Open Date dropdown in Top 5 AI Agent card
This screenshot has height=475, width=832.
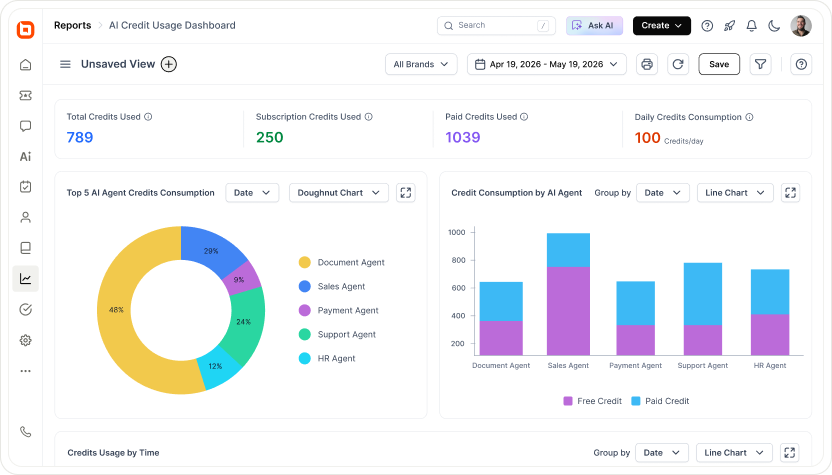coord(252,193)
